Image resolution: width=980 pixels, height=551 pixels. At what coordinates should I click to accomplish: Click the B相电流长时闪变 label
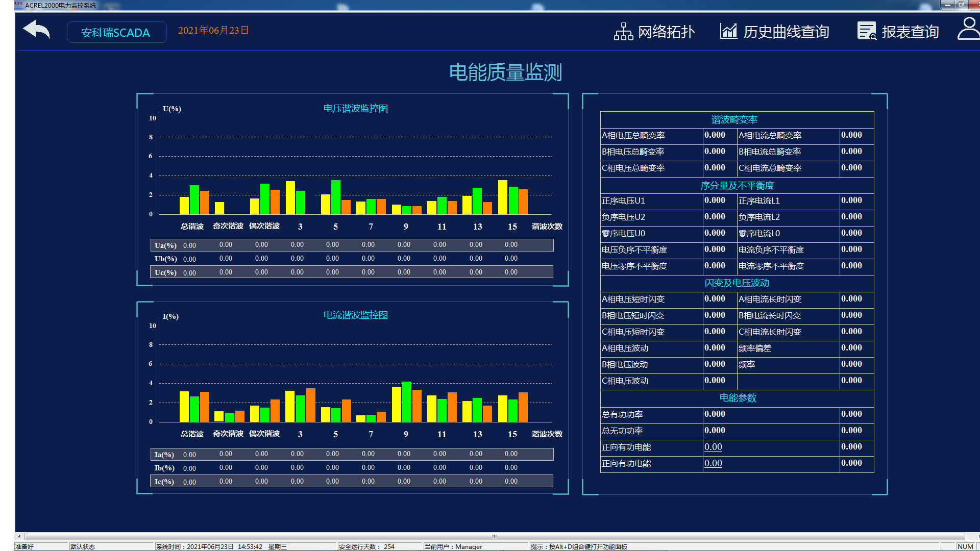click(770, 316)
